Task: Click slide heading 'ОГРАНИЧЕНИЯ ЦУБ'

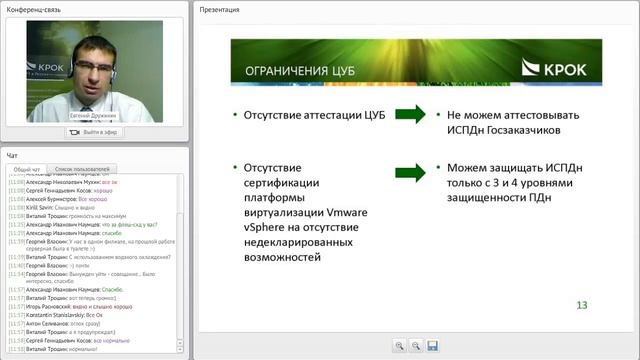Action: pyautogui.click(x=300, y=71)
